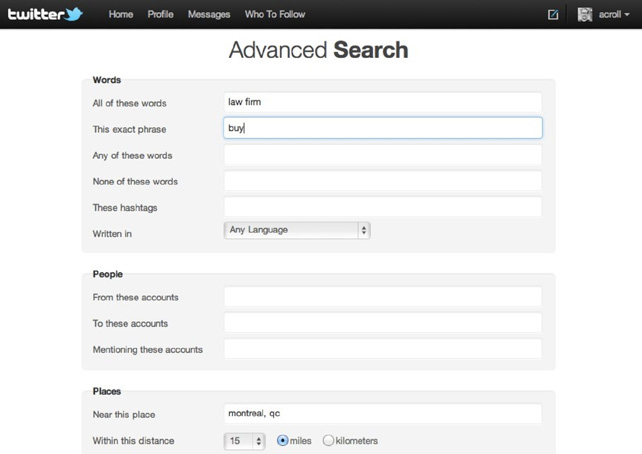Select the kilometers radio button
Screen dimensions: 642x454
328,440
